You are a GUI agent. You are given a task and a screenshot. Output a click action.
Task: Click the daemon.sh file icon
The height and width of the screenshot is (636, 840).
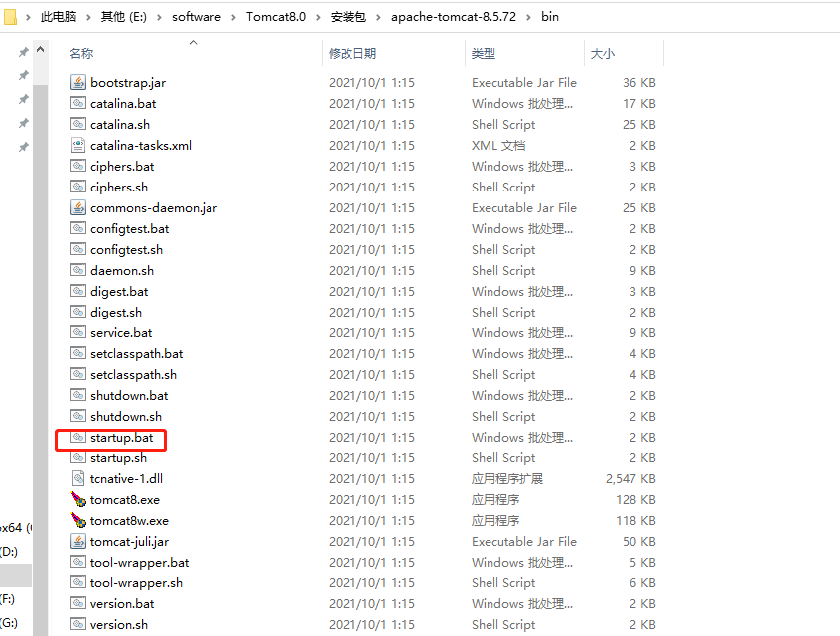coord(78,270)
